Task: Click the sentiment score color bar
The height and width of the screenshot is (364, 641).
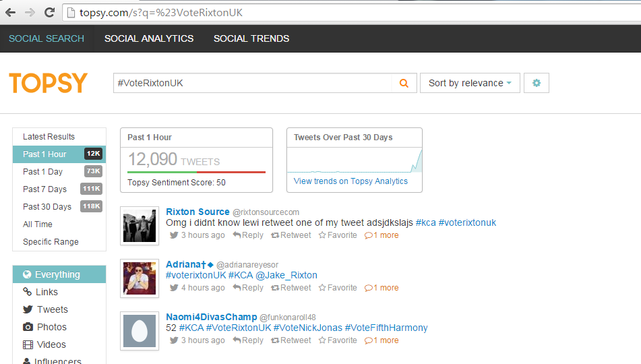Action: pyautogui.click(x=197, y=172)
